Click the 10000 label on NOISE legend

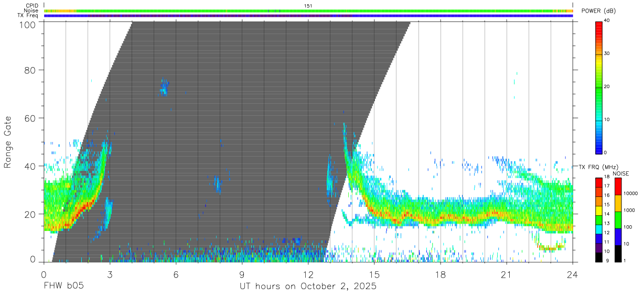(630, 194)
